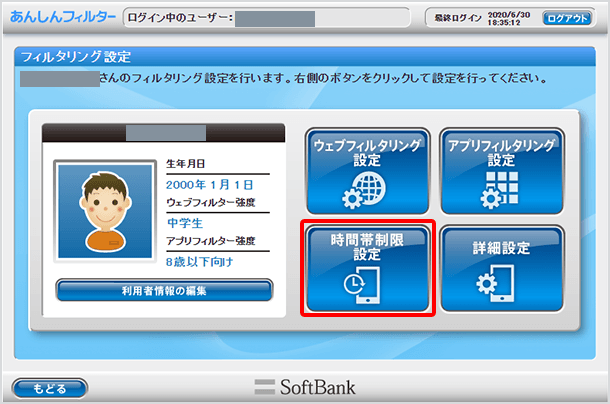The height and width of the screenshot is (404, 610).
Task: Click the SoftBank logo in the footer
Action: coord(305,387)
